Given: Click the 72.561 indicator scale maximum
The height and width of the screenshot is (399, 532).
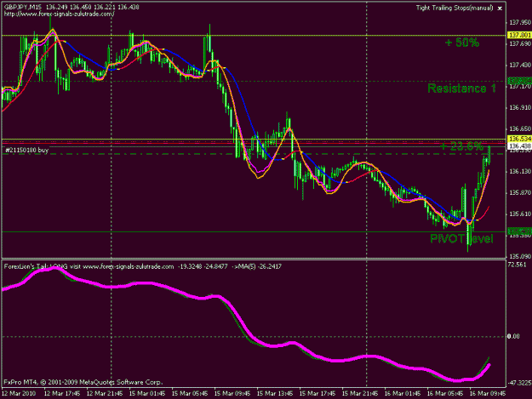Looking at the screenshot, I should coord(518,265).
